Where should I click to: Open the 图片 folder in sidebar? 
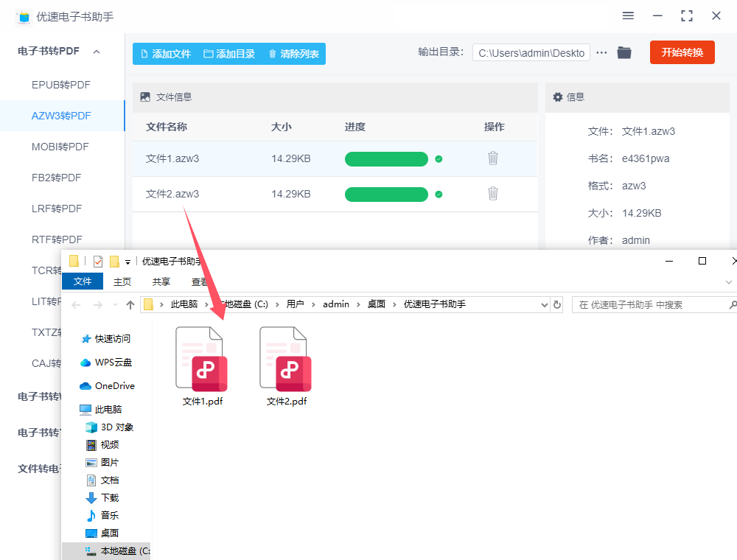click(x=102, y=462)
